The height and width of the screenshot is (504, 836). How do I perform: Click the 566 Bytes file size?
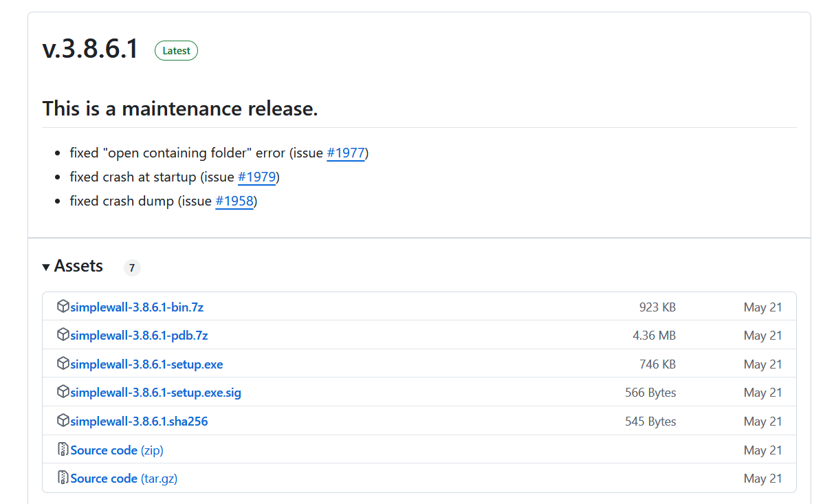click(651, 393)
